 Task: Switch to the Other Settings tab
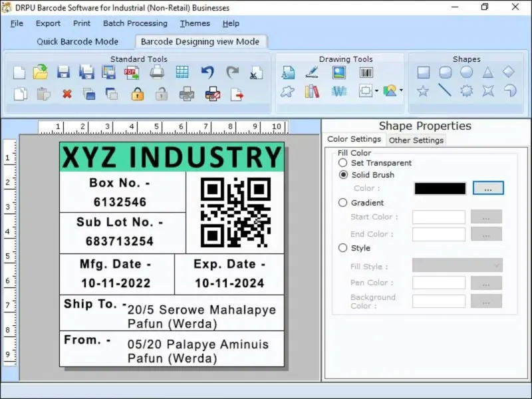(x=416, y=140)
